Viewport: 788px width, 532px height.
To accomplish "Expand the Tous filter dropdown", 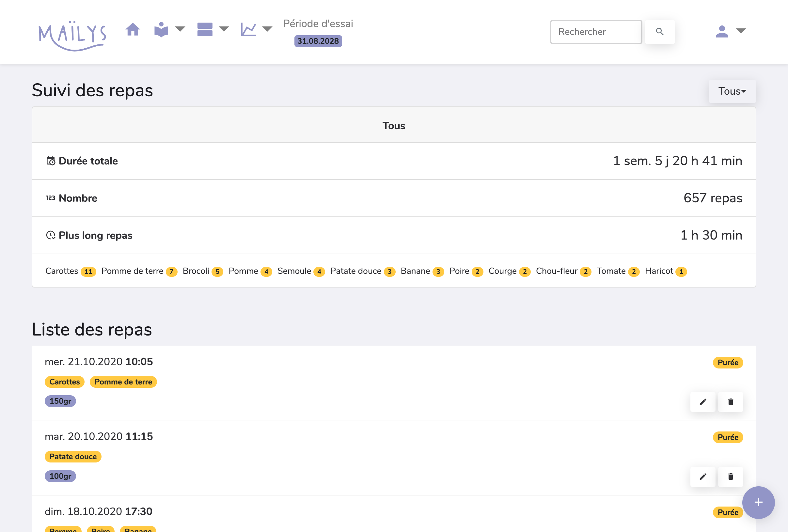I will click(x=732, y=91).
